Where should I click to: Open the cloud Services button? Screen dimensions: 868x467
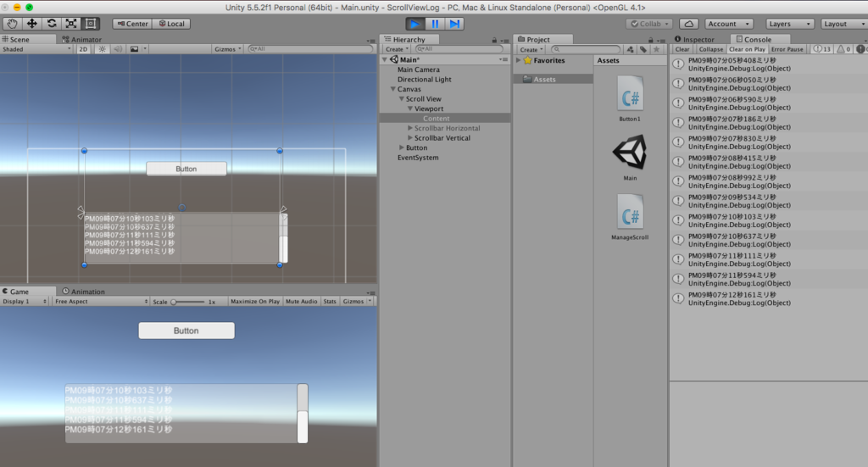pos(688,24)
